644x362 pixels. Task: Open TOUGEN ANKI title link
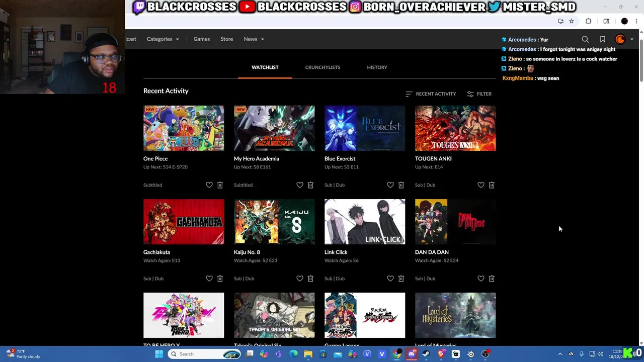tap(433, 159)
